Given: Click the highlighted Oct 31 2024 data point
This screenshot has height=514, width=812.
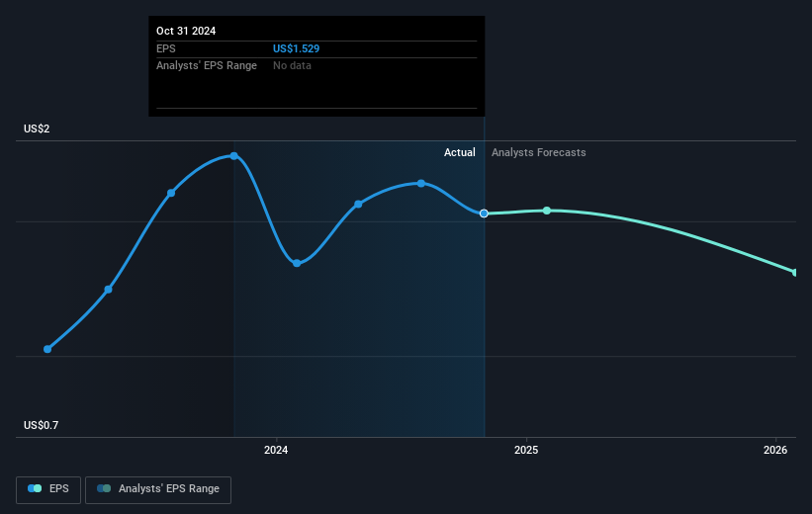Looking at the screenshot, I should click(484, 214).
